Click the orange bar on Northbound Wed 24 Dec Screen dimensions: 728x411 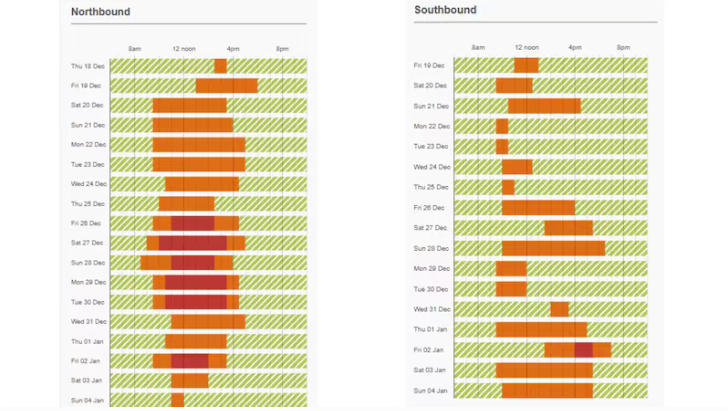click(x=202, y=184)
